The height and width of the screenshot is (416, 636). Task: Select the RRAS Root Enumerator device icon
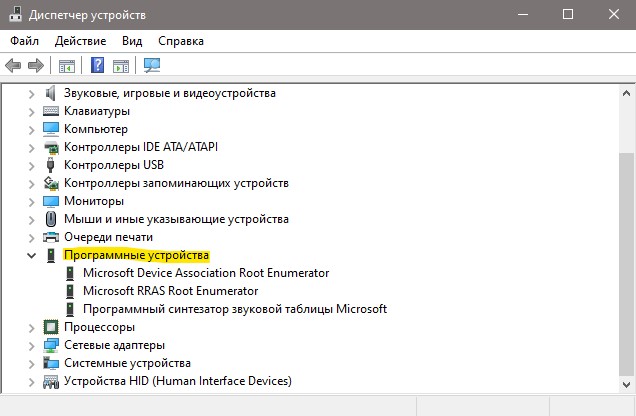70,291
